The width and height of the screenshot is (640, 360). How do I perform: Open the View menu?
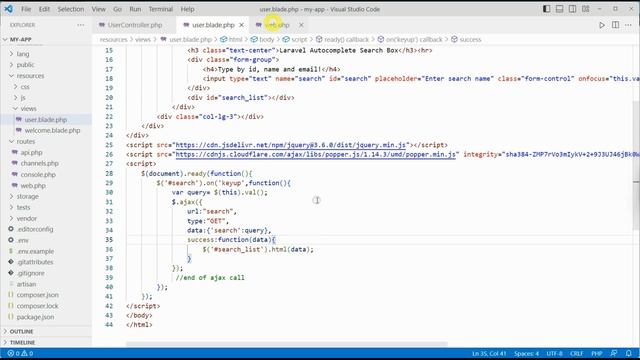pyautogui.click(x=98, y=9)
